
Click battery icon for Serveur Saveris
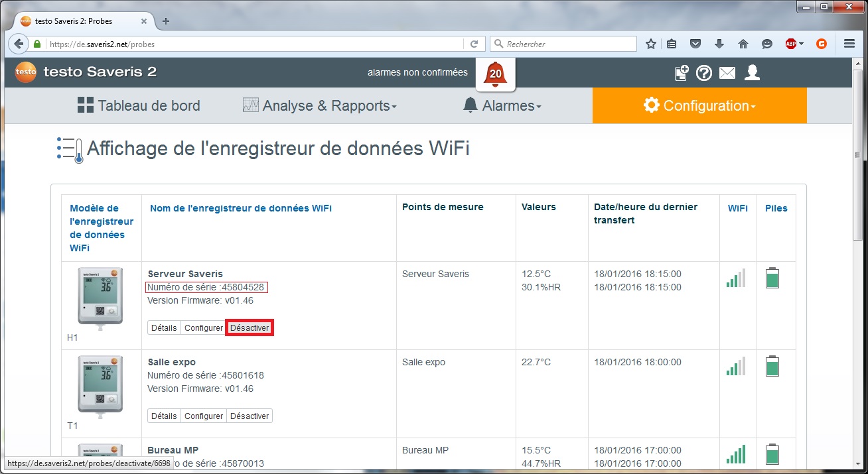pos(772,278)
